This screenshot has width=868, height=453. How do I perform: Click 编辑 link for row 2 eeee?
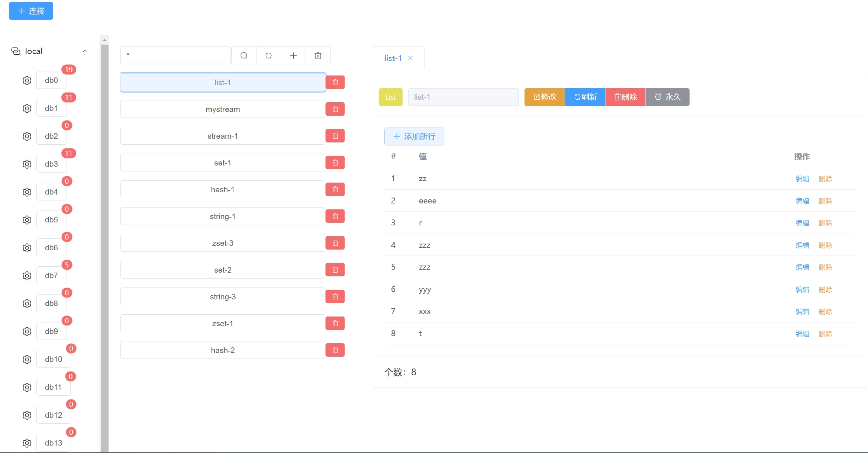(x=802, y=201)
